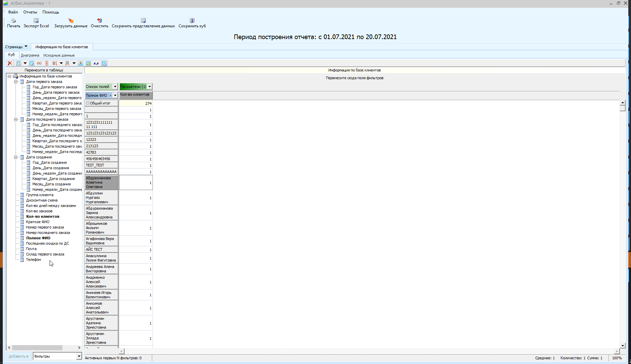
Task: Select Полное ФИО in the field tree
Action: 38,238
